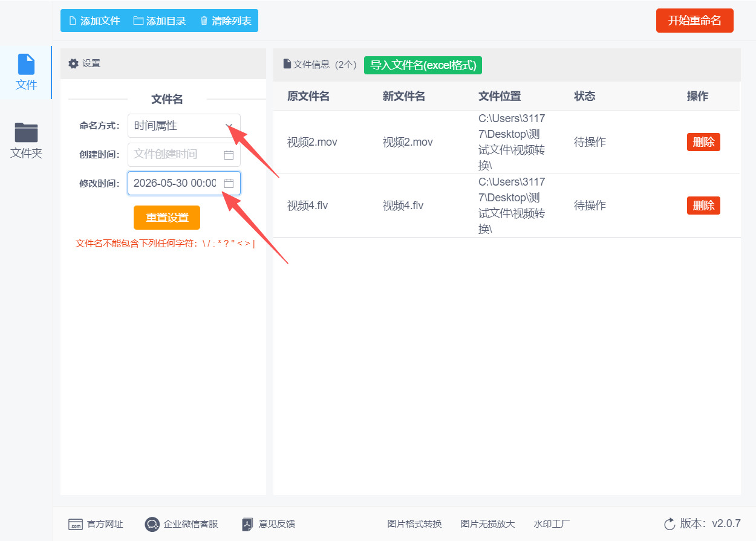Open the 官方网址 official website link

tap(96, 524)
